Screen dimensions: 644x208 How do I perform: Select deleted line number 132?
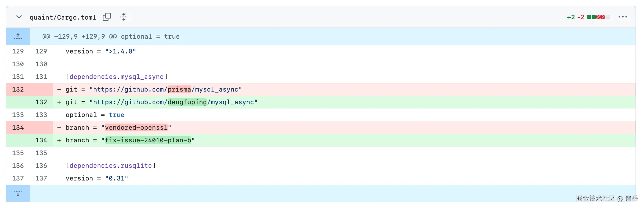click(18, 89)
